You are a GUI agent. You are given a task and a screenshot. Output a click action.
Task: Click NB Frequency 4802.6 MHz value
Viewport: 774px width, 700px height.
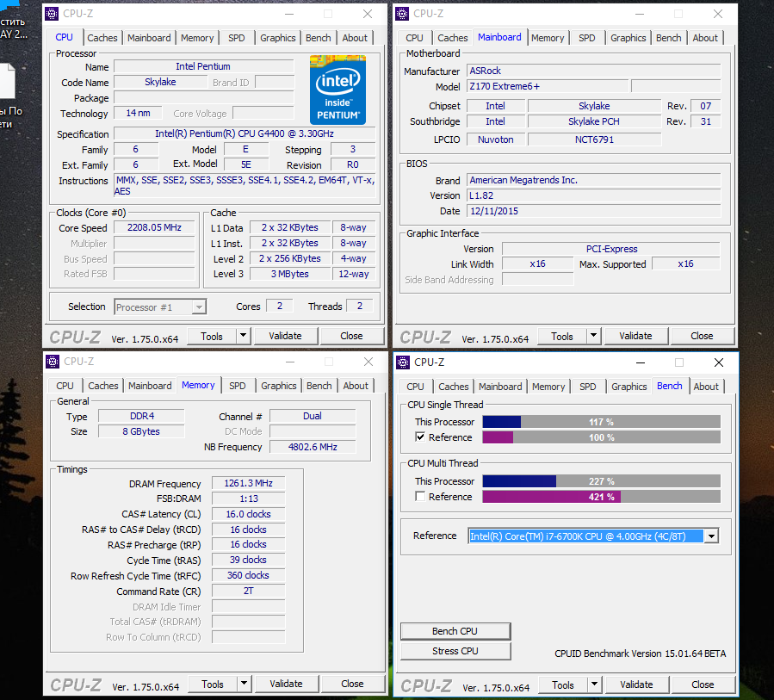tap(313, 447)
